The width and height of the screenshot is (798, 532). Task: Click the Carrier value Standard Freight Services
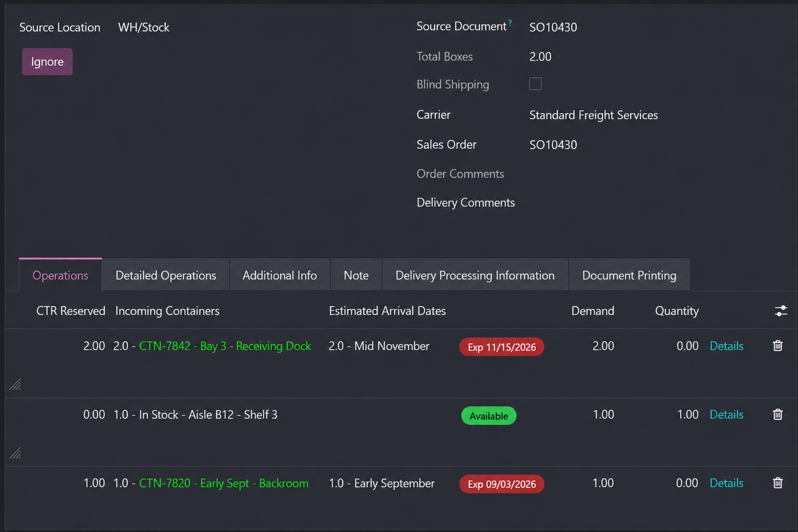[593, 115]
